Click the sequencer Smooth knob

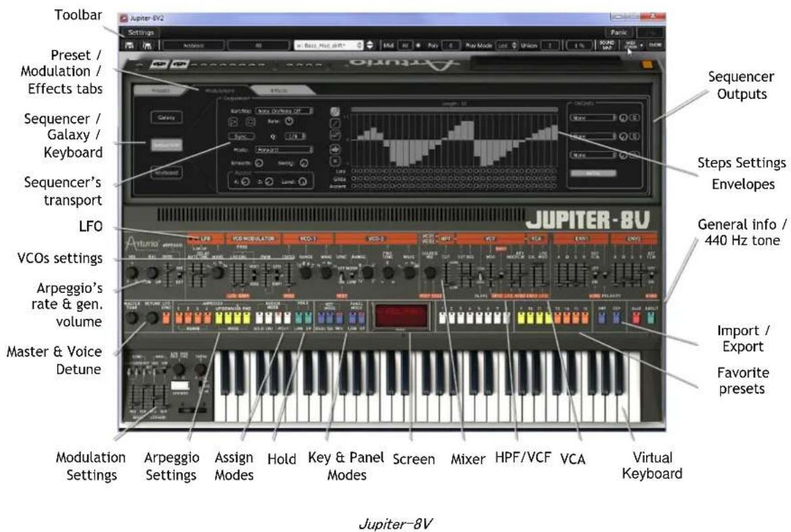coord(259,163)
